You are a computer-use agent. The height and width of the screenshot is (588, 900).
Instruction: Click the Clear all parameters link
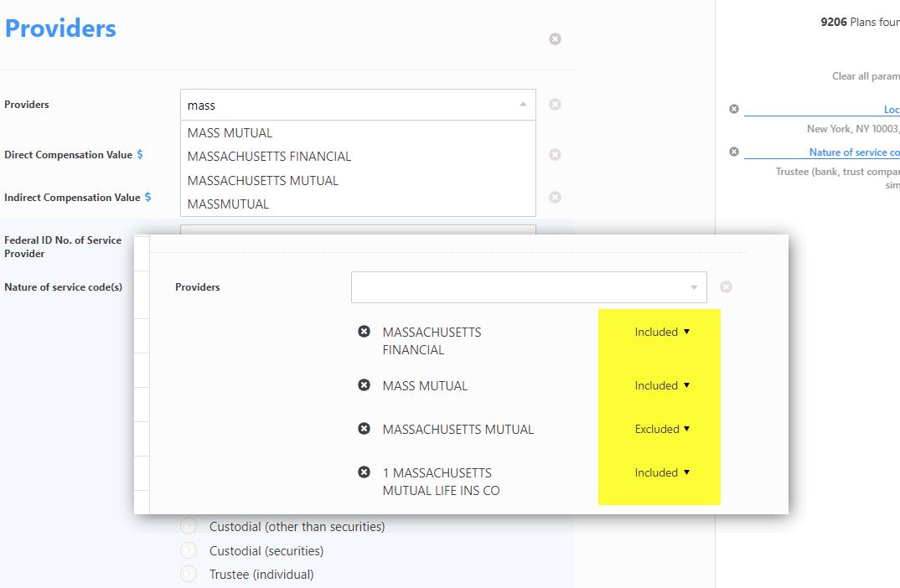pyautogui.click(x=865, y=76)
